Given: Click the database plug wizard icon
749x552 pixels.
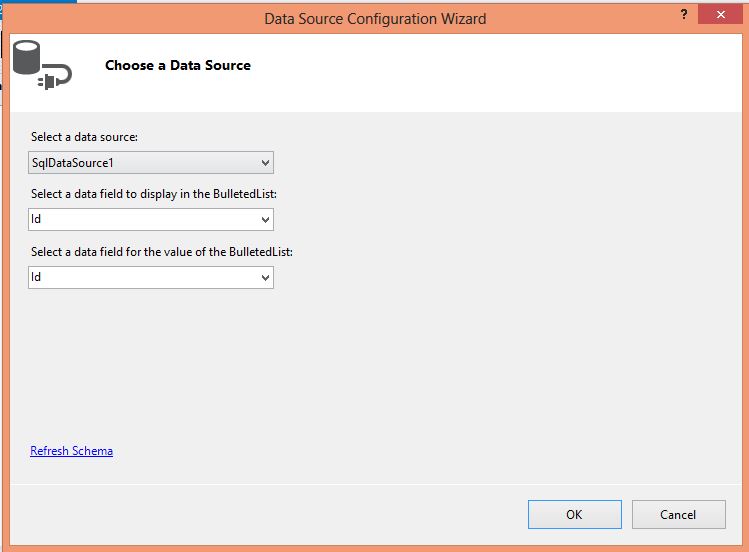Looking at the screenshot, I should 40,66.
